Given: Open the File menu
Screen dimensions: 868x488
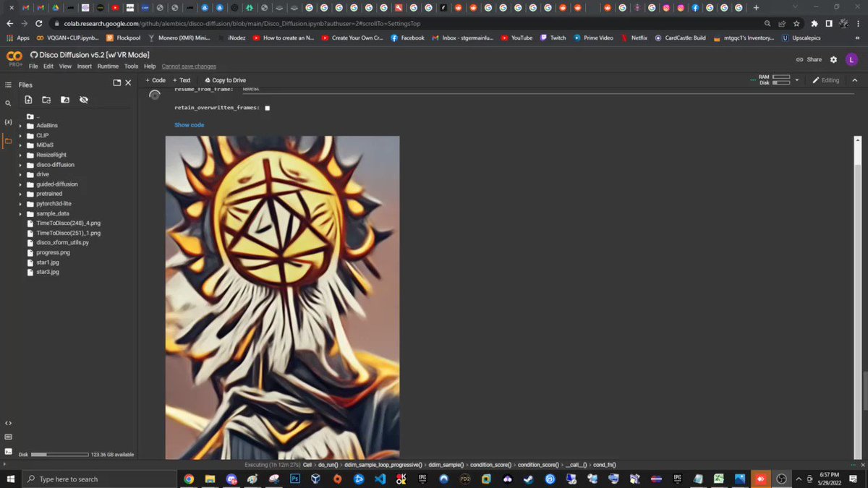Looking at the screenshot, I should pyautogui.click(x=33, y=67).
